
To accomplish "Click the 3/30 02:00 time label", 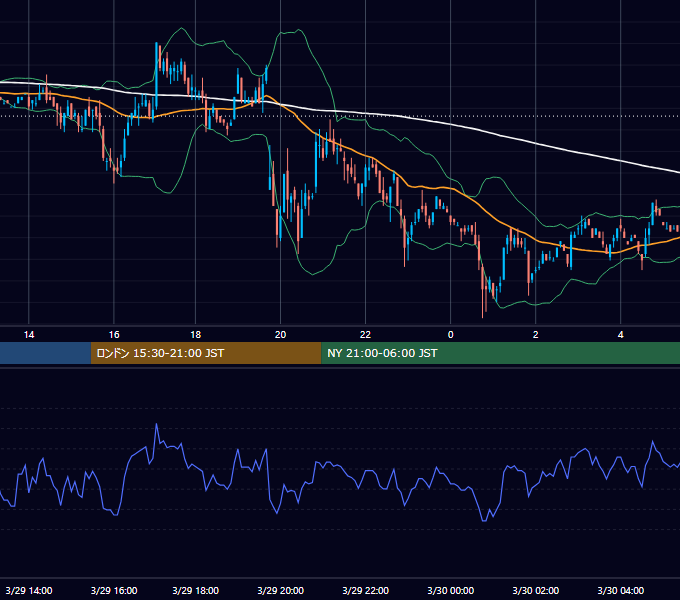I will pyautogui.click(x=536, y=590).
